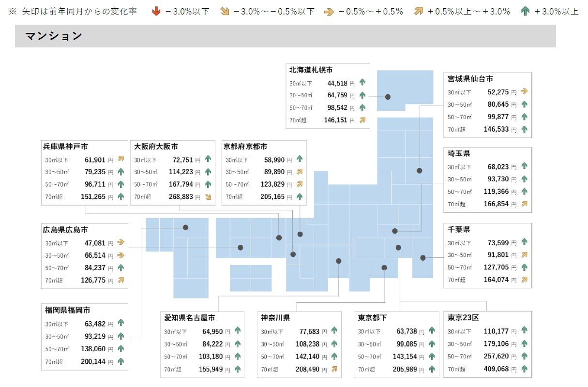Click green up arrow beside Fukuoka 63,482 円
The width and height of the screenshot is (588, 387).
[x=121, y=324]
